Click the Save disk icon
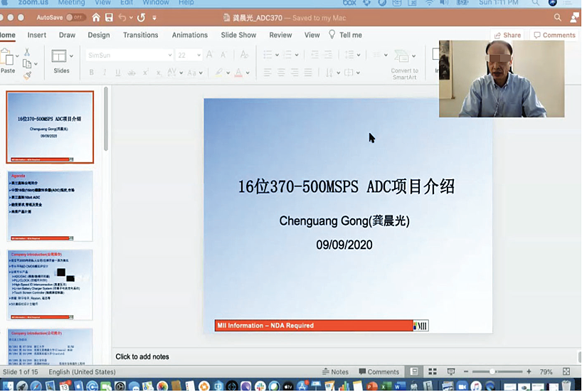 tap(109, 18)
